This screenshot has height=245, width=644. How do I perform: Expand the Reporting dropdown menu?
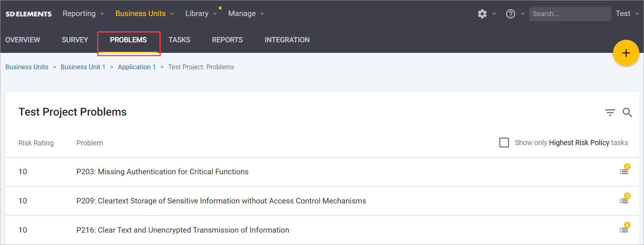point(83,14)
